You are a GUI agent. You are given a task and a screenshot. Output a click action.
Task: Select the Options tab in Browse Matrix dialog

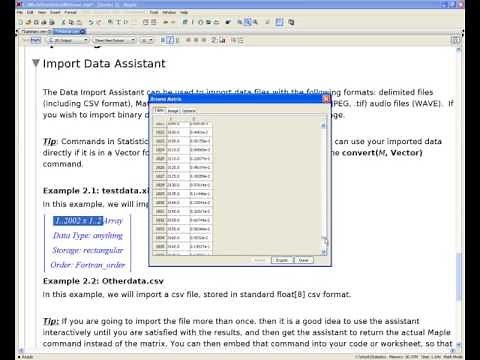point(189,111)
